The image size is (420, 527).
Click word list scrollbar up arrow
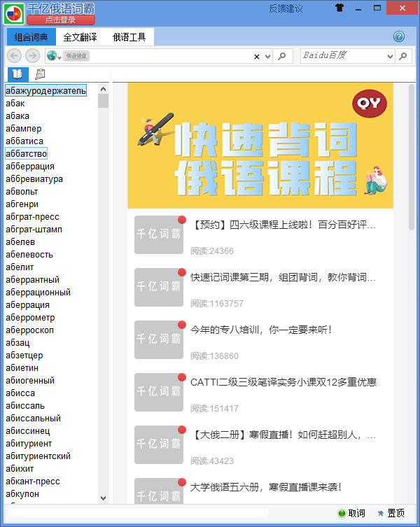pos(103,89)
